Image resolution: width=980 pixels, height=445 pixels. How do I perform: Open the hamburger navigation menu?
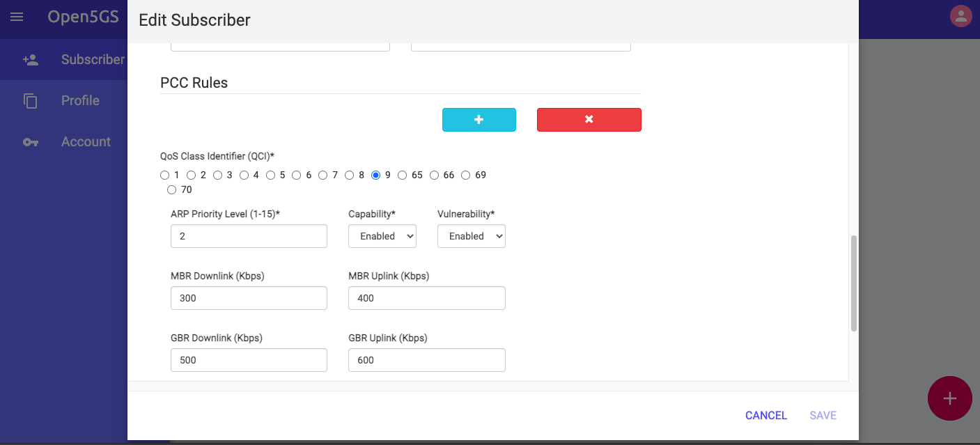[x=17, y=17]
